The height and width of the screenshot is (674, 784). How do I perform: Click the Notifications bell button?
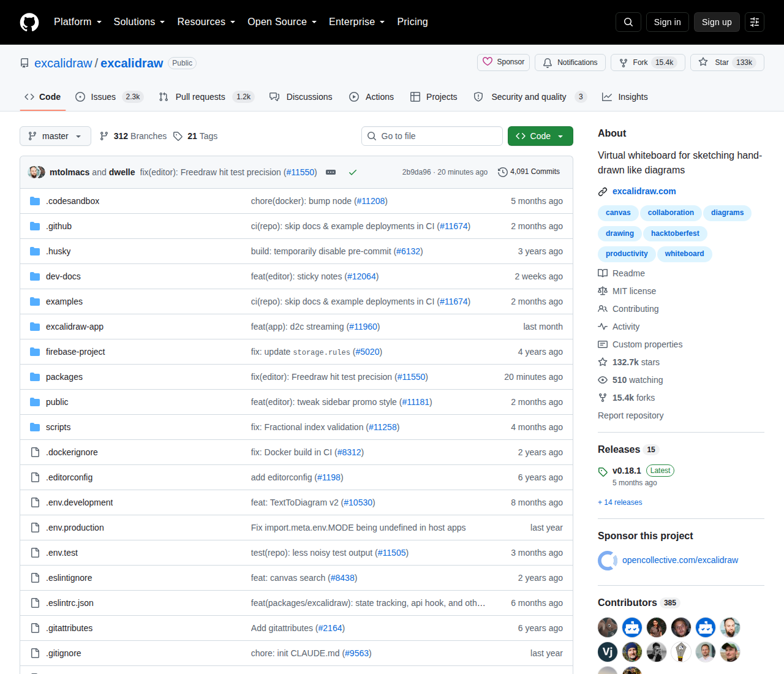click(x=570, y=62)
